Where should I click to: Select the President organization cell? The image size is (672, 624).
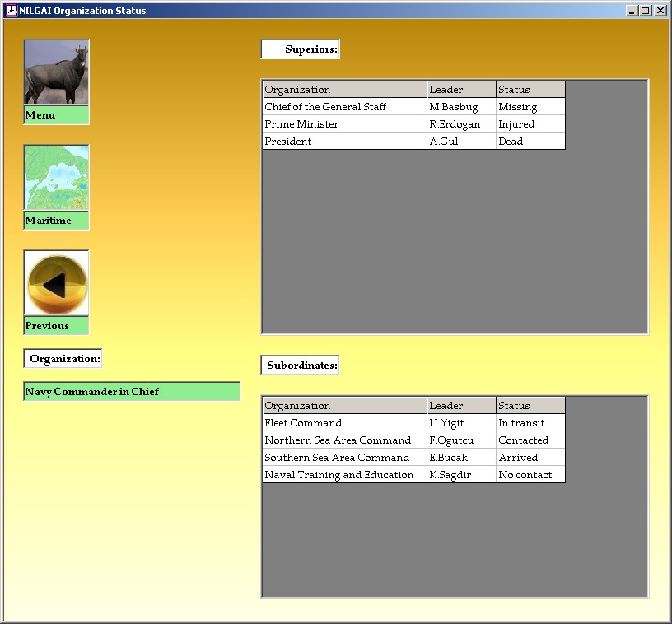click(345, 142)
